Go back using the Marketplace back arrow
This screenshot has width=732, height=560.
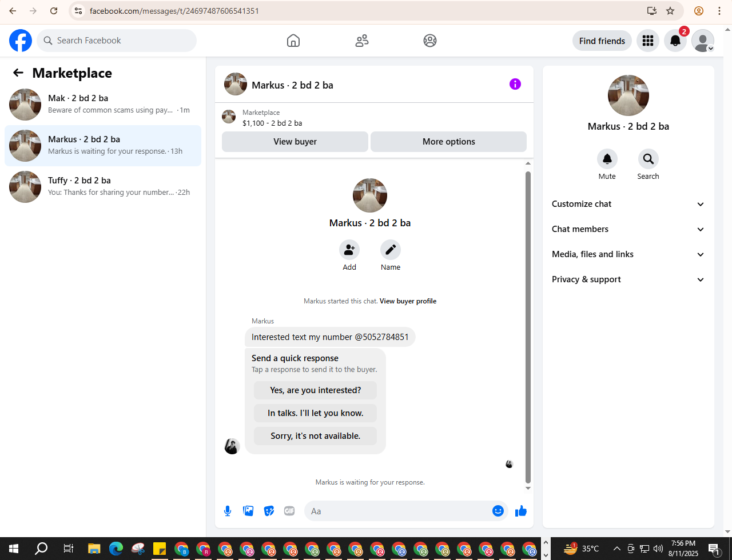18,73
